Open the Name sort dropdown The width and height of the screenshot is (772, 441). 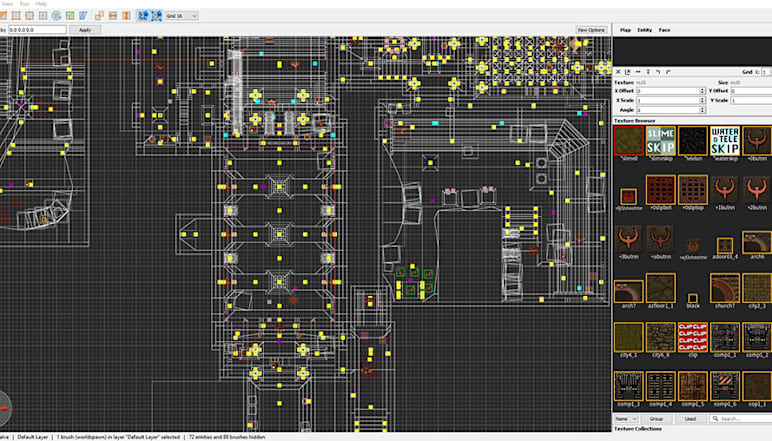(626, 419)
